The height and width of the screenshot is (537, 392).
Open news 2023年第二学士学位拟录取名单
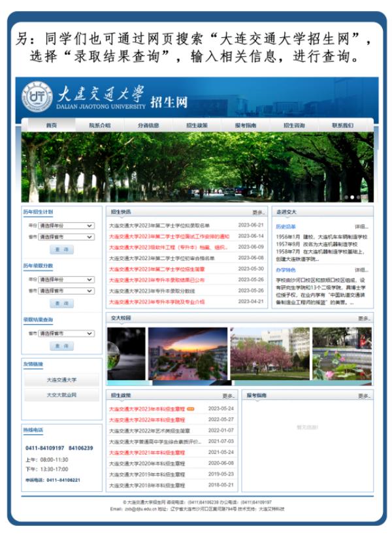point(159,225)
